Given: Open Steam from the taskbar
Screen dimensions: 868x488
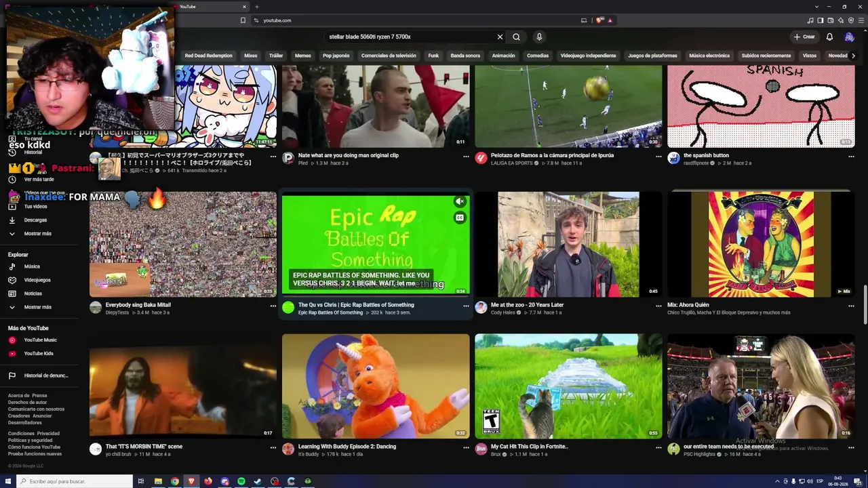Looking at the screenshot, I should click(258, 481).
